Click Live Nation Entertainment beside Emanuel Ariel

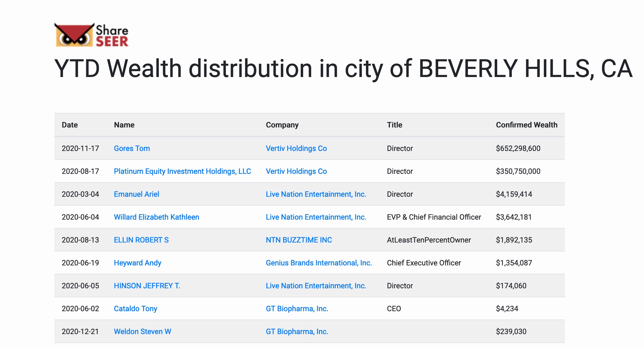(316, 194)
